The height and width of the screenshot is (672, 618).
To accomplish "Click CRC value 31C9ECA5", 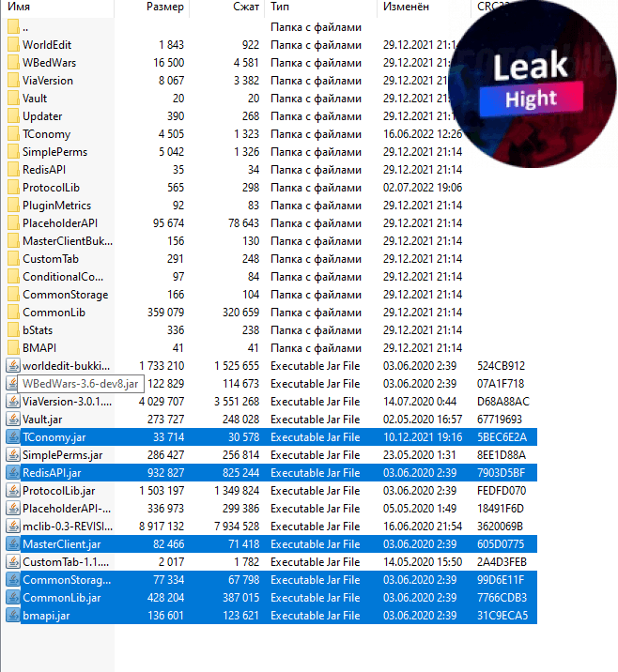I will (x=502, y=616).
